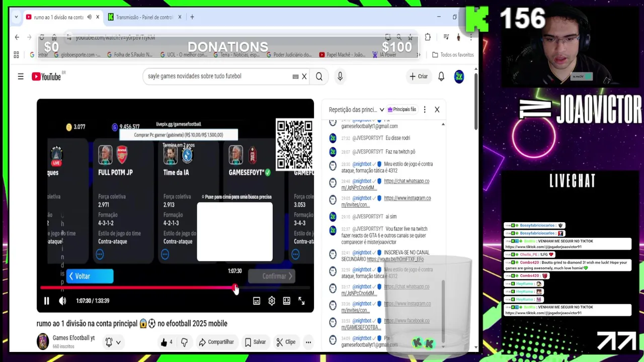Close the 'Transmissão - Painel de controle' tab
The height and width of the screenshot is (362, 644).
[180, 17]
